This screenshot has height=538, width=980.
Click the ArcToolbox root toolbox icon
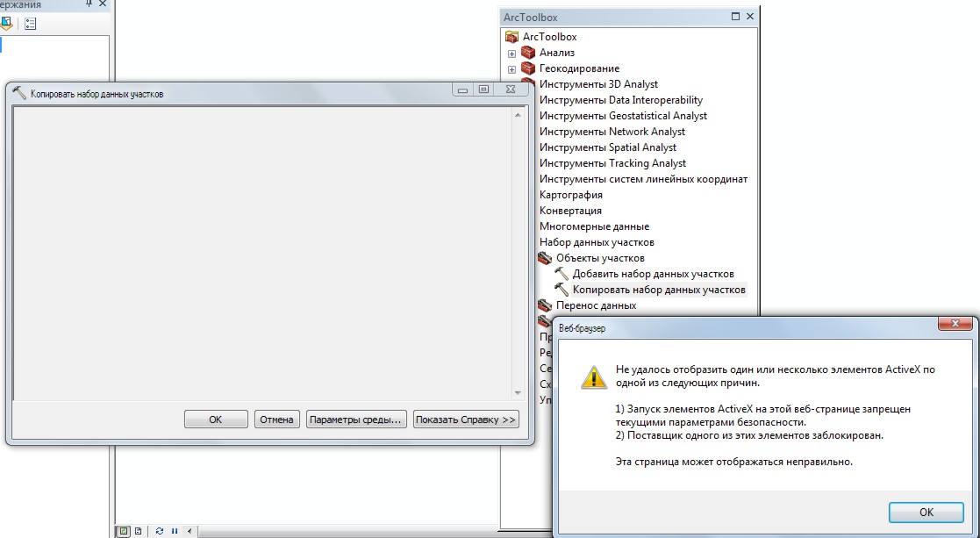511,37
